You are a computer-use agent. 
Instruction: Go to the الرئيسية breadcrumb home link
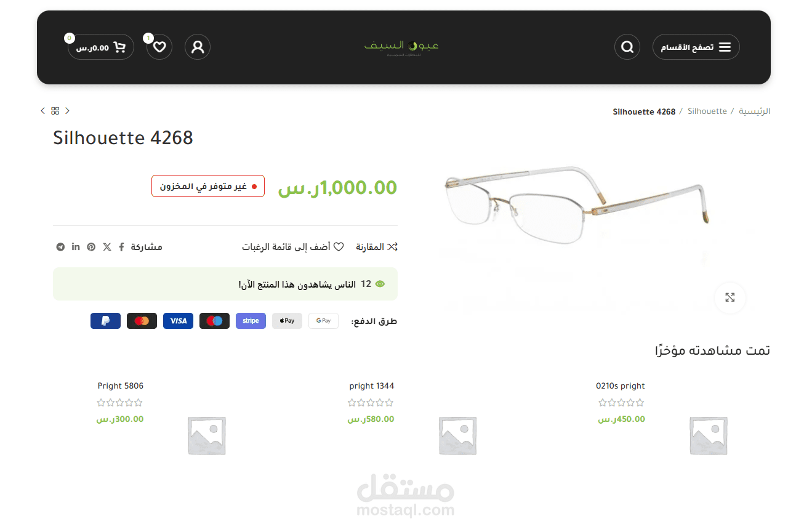pyautogui.click(x=754, y=111)
